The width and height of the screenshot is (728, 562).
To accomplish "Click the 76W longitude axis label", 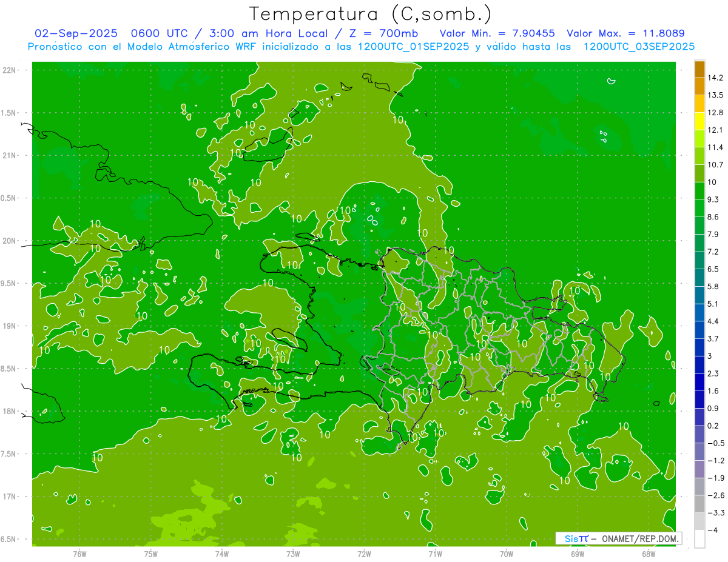I will point(79,554).
